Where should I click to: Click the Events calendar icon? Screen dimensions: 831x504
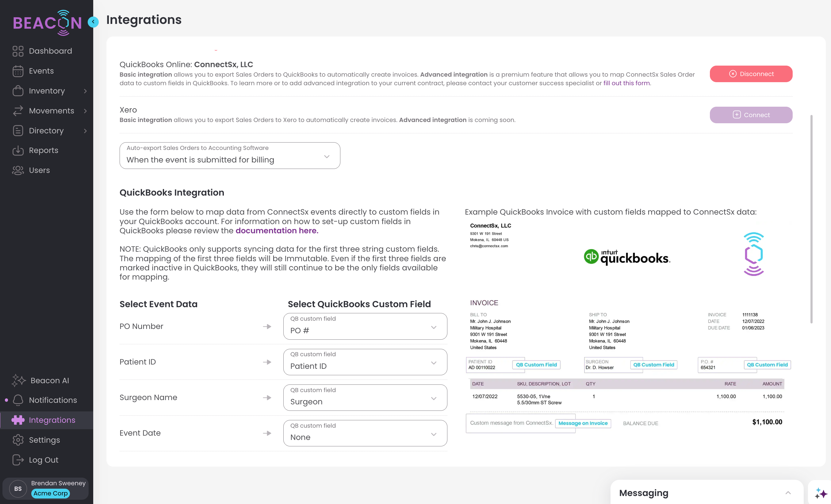point(18,71)
